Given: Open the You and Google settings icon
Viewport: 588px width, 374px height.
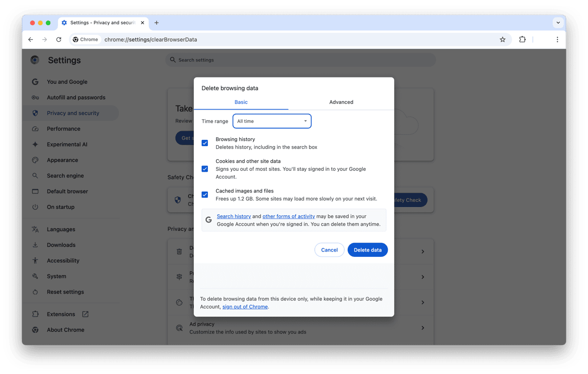Looking at the screenshot, I should [35, 82].
